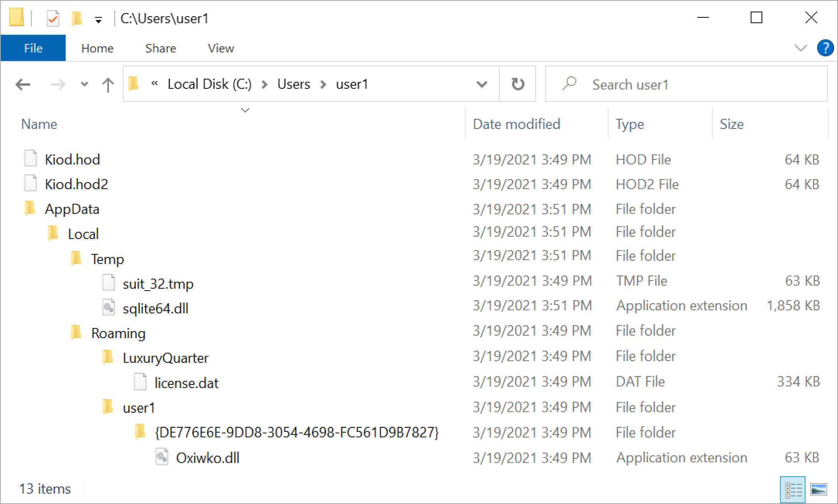838x504 pixels.
Task: Click the 1,858 KB size value
Action: pyautogui.click(x=793, y=306)
